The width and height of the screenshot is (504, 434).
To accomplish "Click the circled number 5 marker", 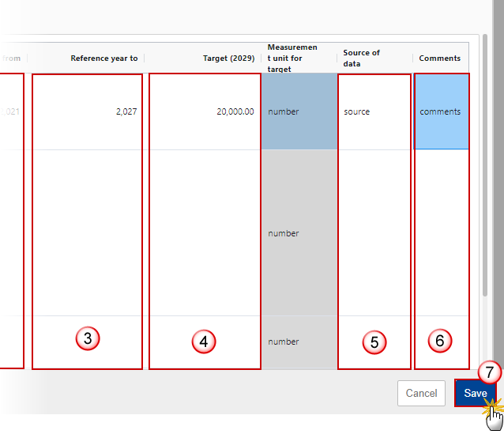I will pyautogui.click(x=374, y=342).
